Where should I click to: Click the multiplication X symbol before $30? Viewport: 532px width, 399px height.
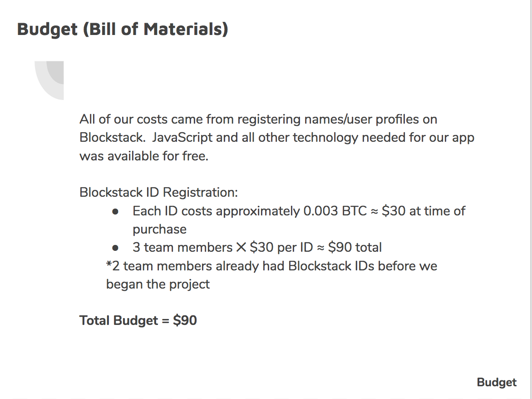[241, 248]
